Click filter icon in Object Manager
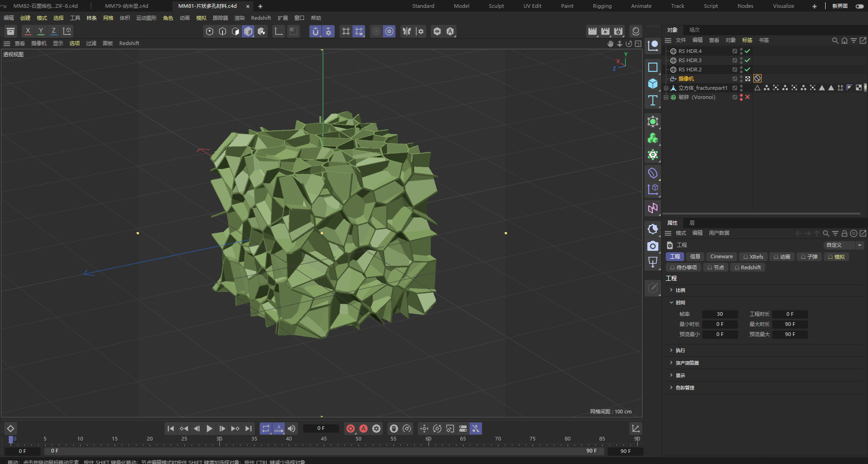868x464 pixels. pyautogui.click(x=853, y=41)
